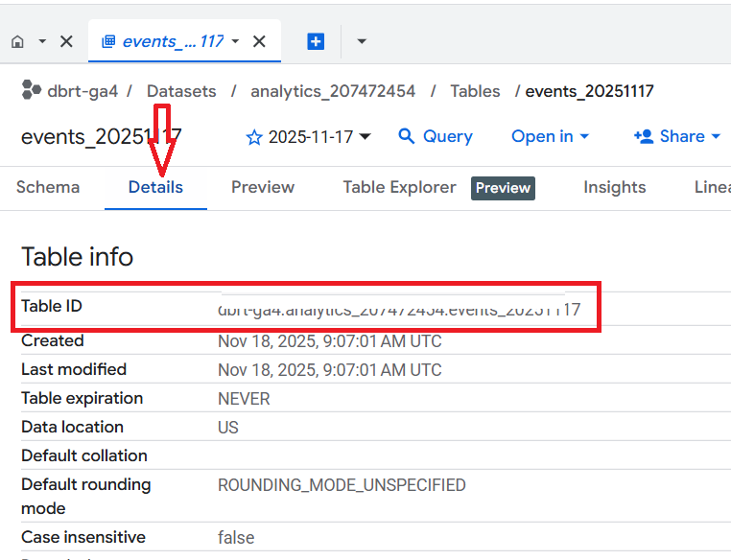Switch to the Preview tab
Viewport: 731px width, 560px height.
coord(263,187)
